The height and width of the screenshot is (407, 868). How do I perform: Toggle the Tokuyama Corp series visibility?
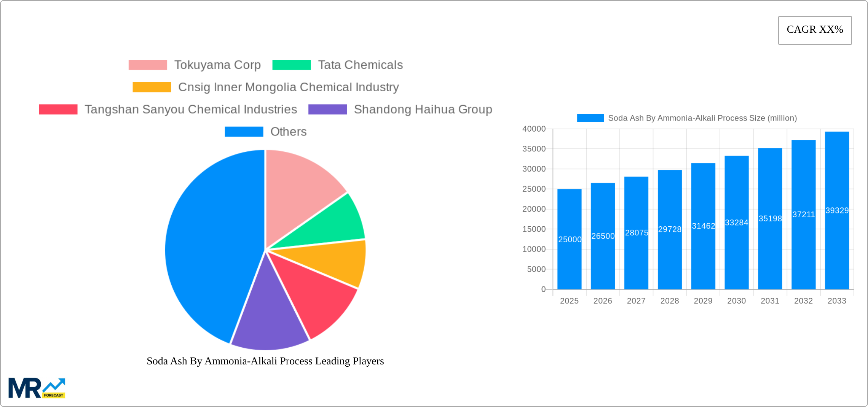(x=148, y=65)
